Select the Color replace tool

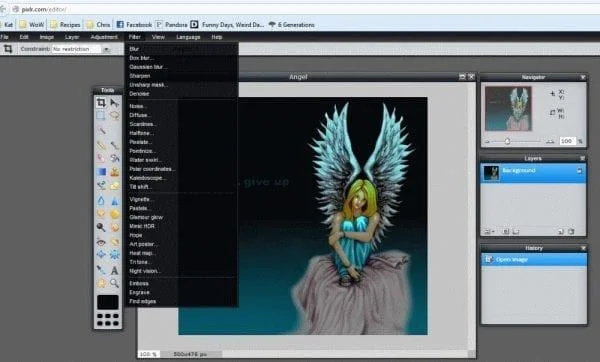pos(101,186)
